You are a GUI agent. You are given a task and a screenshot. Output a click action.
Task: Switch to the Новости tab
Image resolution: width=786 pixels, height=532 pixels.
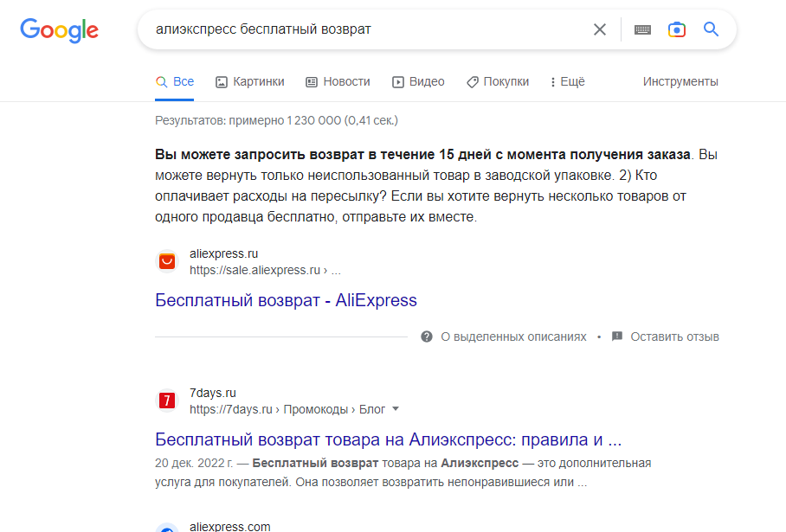pyautogui.click(x=338, y=81)
